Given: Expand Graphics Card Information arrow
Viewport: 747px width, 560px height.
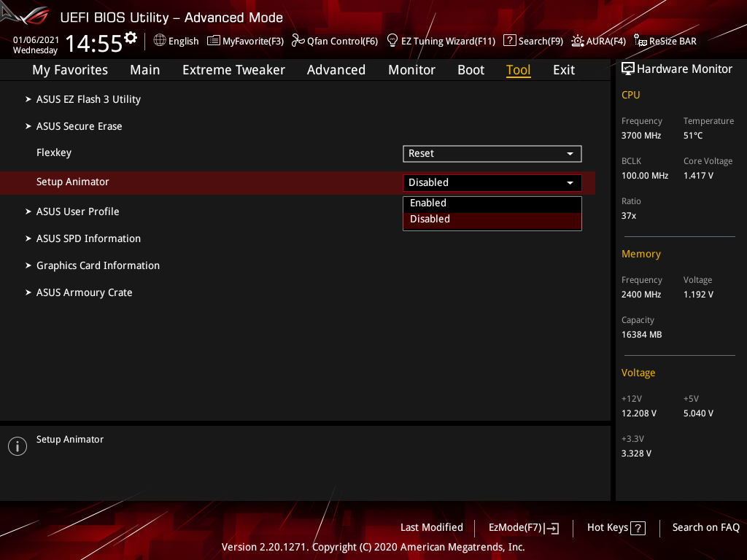Looking at the screenshot, I should [x=28, y=265].
